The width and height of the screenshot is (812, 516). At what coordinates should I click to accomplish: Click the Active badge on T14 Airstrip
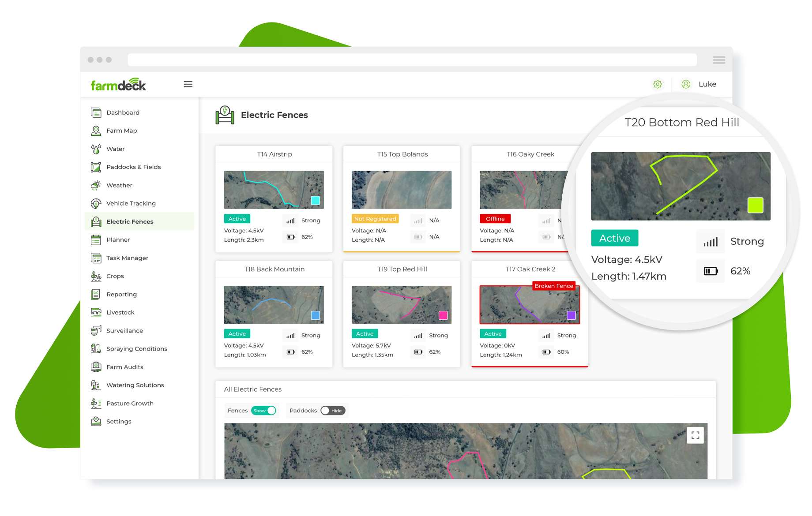coord(237,218)
